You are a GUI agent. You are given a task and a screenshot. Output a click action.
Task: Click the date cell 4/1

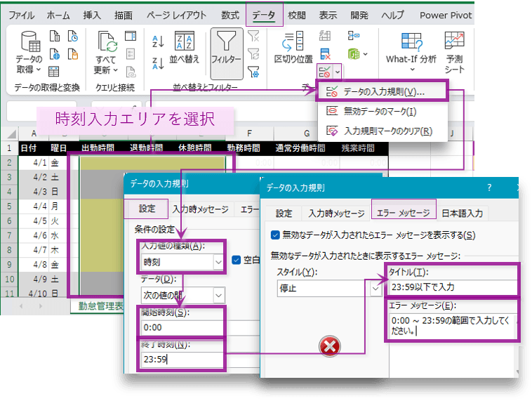pos(34,163)
